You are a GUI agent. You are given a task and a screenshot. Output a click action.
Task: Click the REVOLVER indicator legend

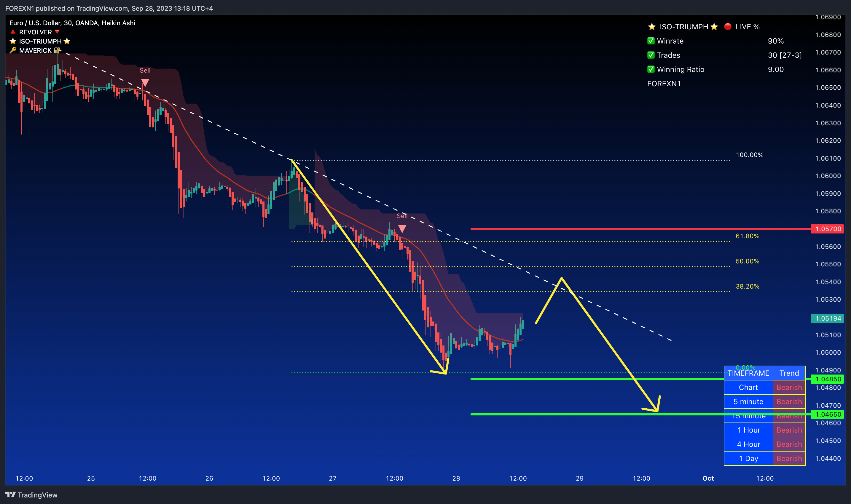click(35, 32)
